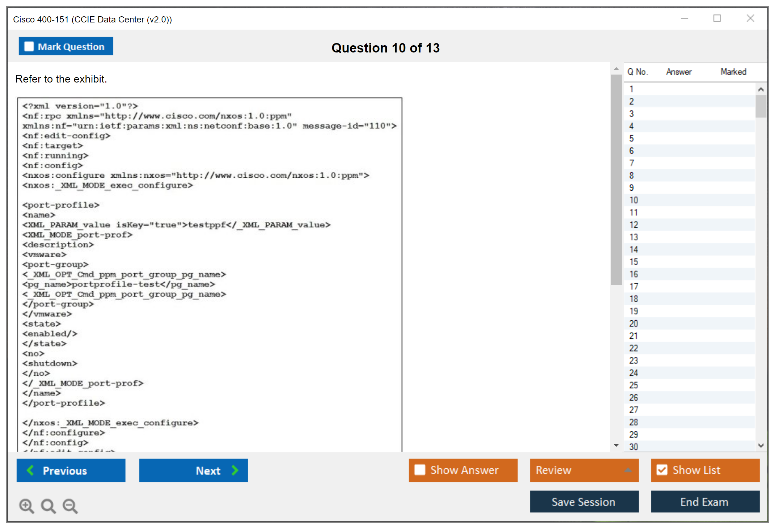Click the green right chevron on Next

pyautogui.click(x=235, y=470)
